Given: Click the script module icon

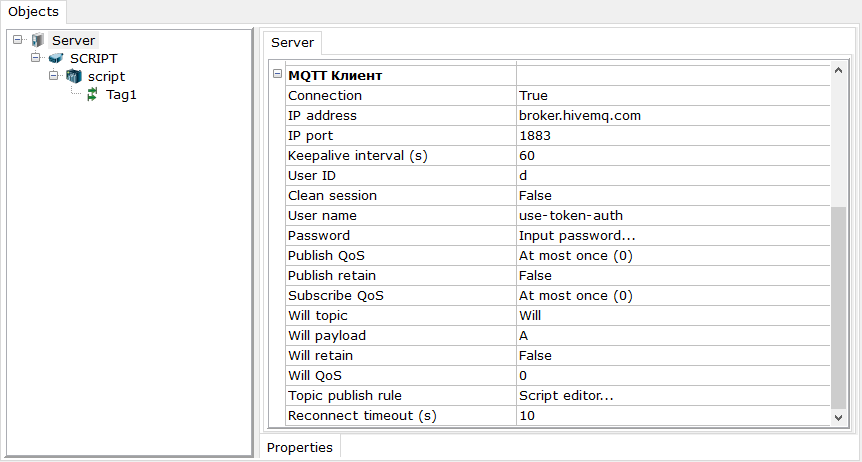Looking at the screenshot, I should pos(74,76).
